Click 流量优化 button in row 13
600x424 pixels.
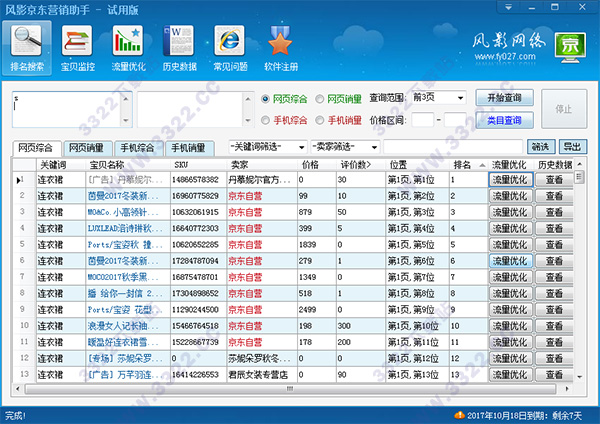tap(511, 375)
